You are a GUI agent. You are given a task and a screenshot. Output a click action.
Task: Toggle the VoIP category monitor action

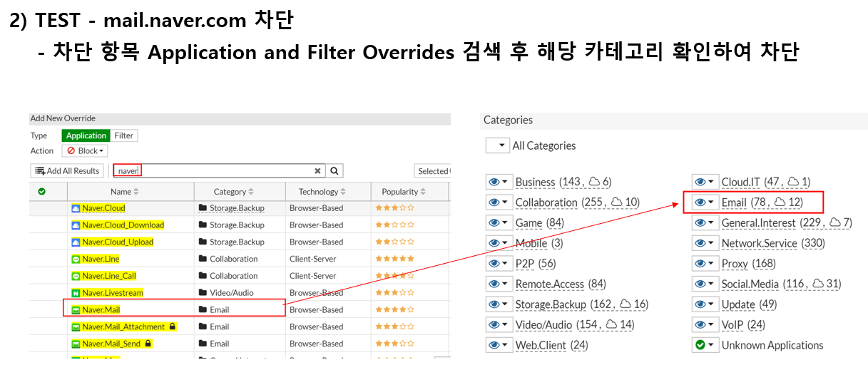click(x=705, y=325)
